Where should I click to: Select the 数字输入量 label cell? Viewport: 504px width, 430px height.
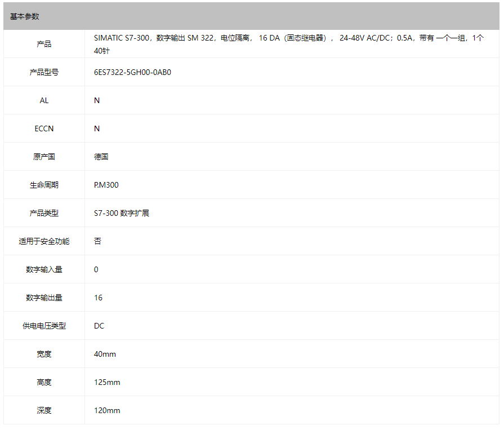[x=44, y=269]
